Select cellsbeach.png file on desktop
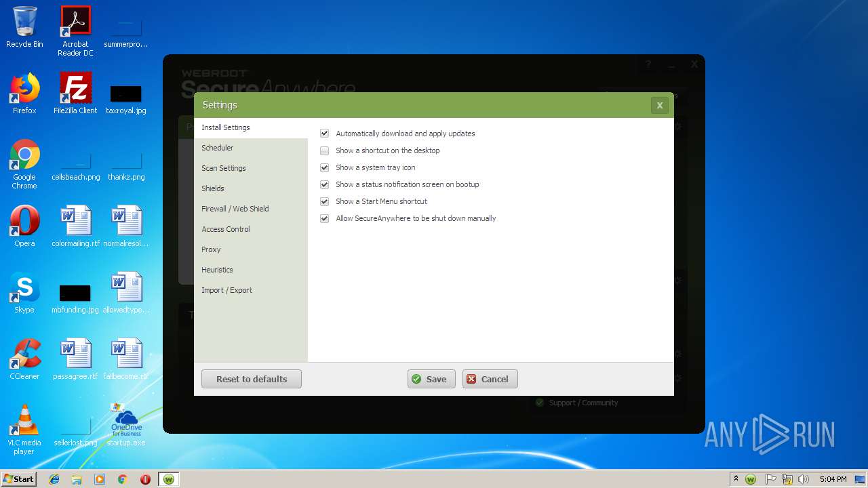 (x=75, y=167)
